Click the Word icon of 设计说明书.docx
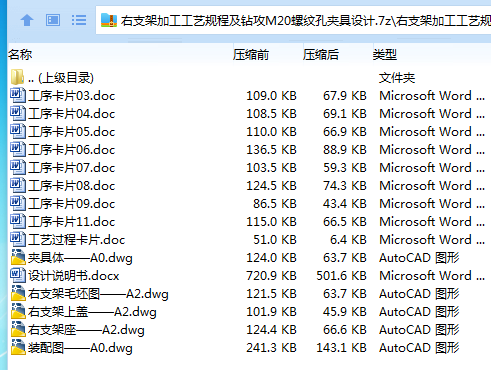 [x=18, y=275]
